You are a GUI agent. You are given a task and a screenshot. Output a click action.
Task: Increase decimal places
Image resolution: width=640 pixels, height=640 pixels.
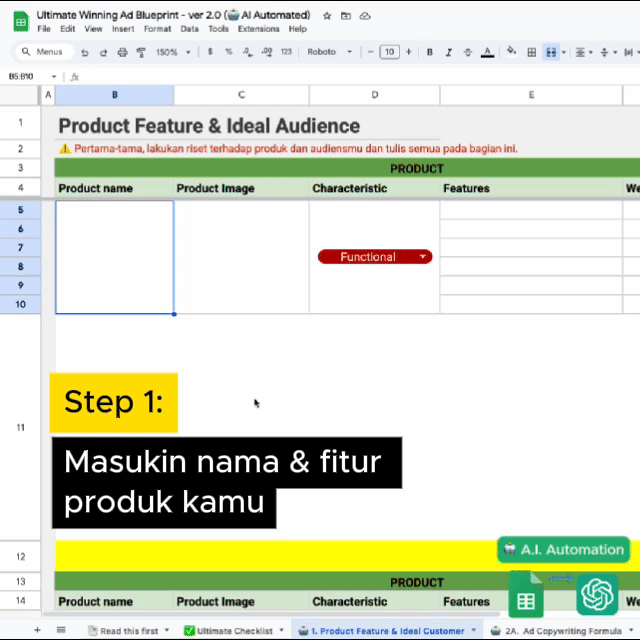[x=267, y=52]
